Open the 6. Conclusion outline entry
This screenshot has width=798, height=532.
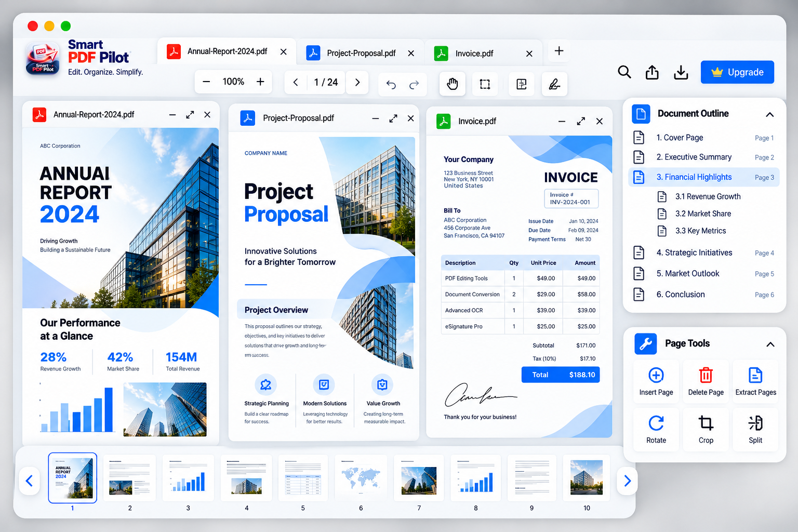coord(704,295)
